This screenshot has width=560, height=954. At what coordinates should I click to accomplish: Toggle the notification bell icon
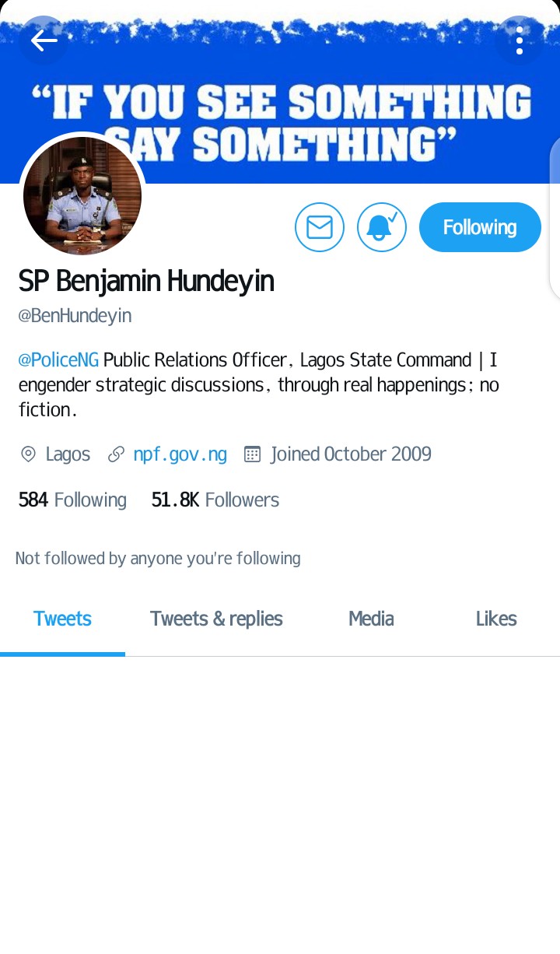click(x=382, y=227)
